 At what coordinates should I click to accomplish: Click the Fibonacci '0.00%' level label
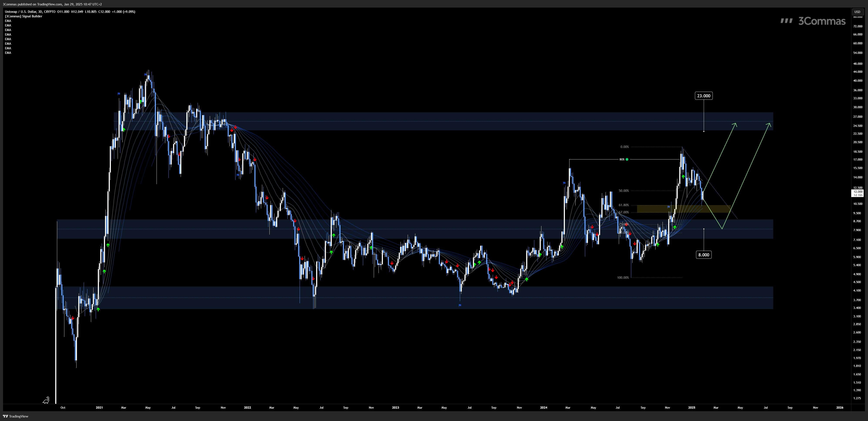coord(624,147)
